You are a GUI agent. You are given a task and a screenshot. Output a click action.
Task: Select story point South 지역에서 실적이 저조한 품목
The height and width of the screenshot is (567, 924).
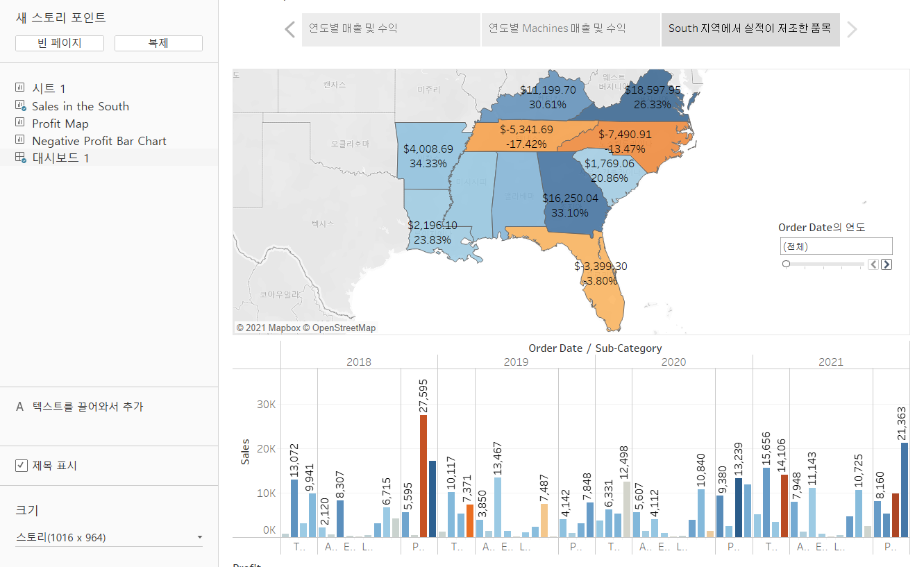[x=750, y=29]
